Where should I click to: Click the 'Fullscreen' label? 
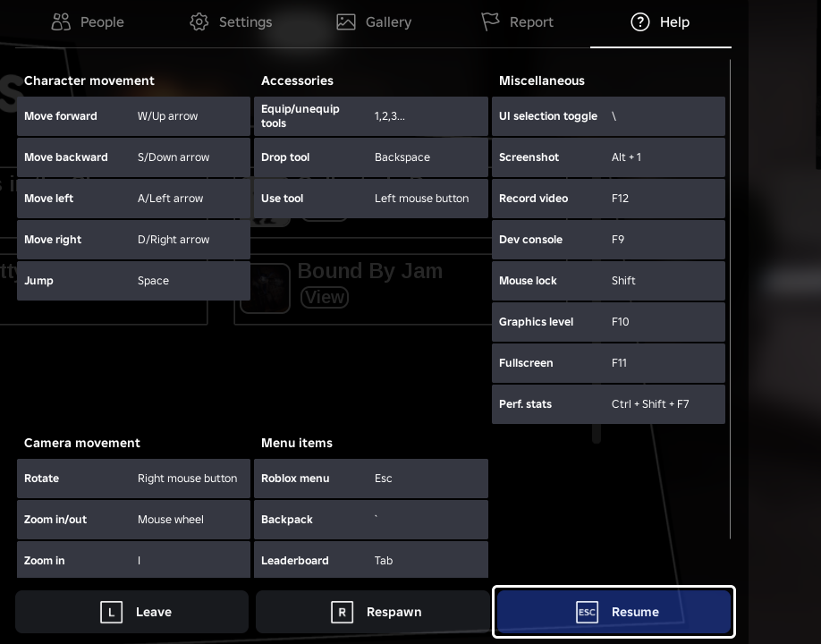pos(526,363)
